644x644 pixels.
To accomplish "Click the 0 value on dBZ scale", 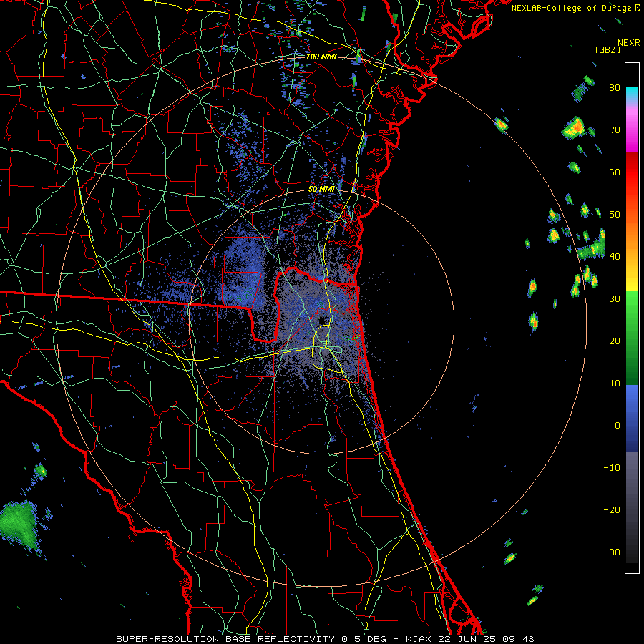I will [x=618, y=426].
